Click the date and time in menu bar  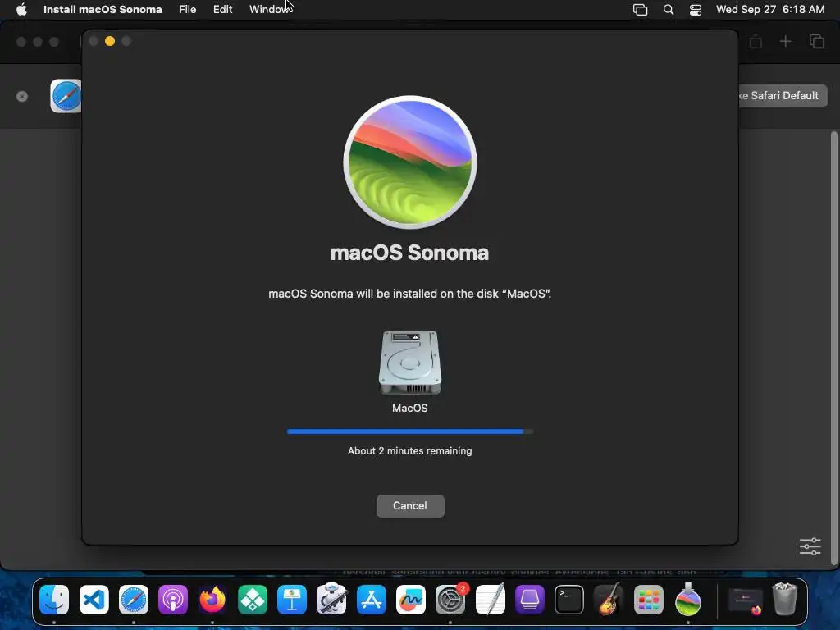(x=769, y=10)
